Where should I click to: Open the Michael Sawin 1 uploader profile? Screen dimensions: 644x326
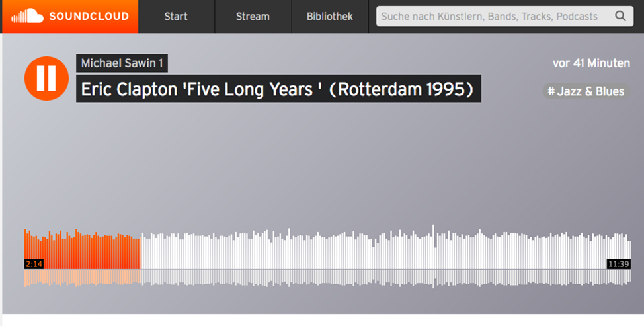click(x=122, y=63)
